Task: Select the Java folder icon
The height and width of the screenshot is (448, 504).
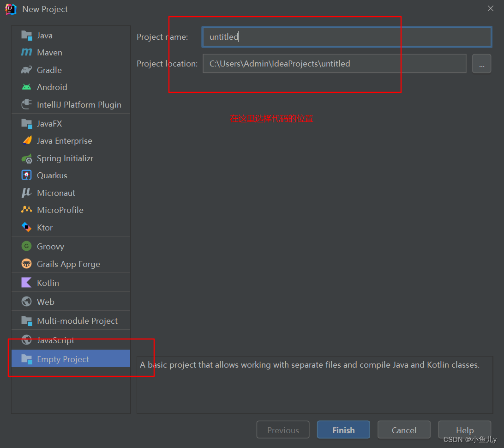Action: tap(27, 36)
